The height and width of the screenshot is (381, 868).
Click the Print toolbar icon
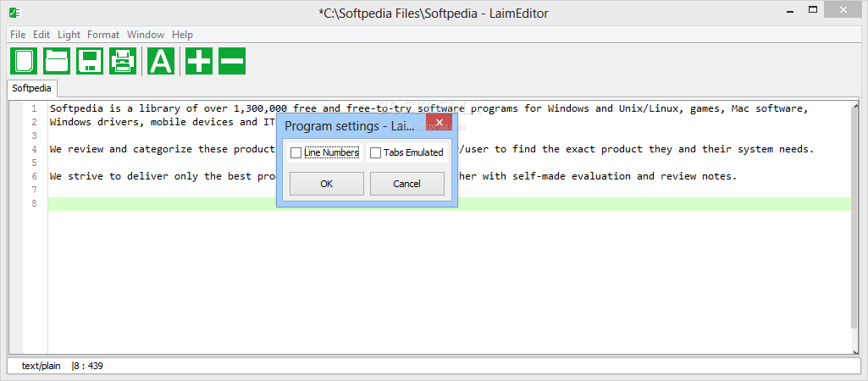coord(122,61)
